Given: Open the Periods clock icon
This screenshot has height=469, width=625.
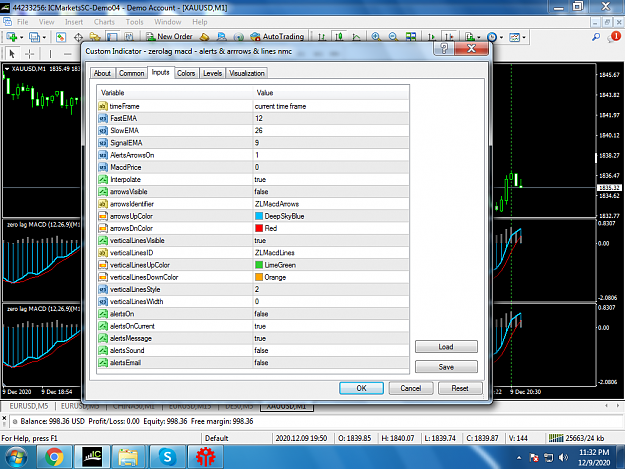Looking at the screenshot, I should pos(492,37).
